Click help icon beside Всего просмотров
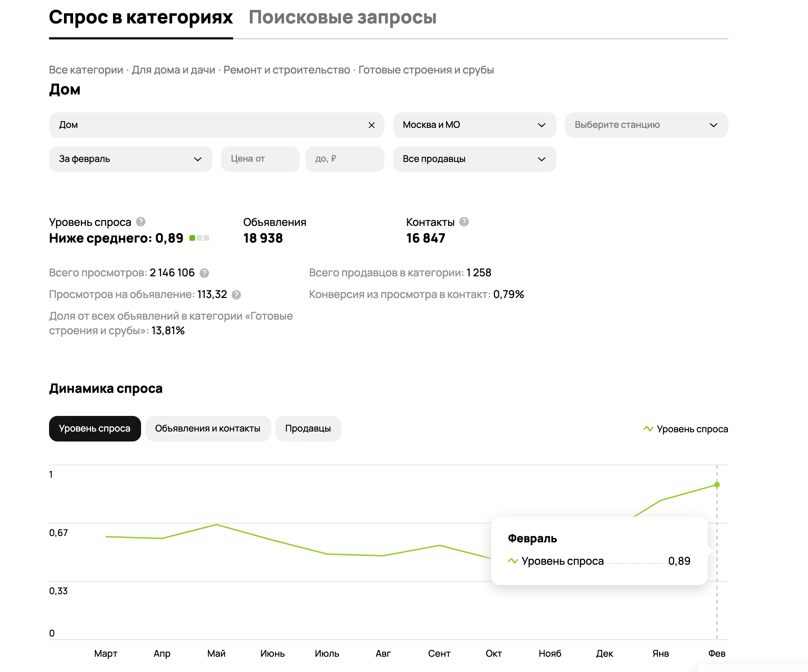The height and width of the screenshot is (672, 808). [x=204, y=273]
